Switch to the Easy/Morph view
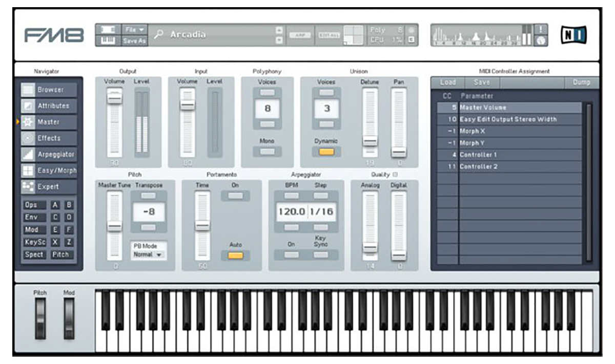This screenshot has width=615, height=364. pos(50,170)
